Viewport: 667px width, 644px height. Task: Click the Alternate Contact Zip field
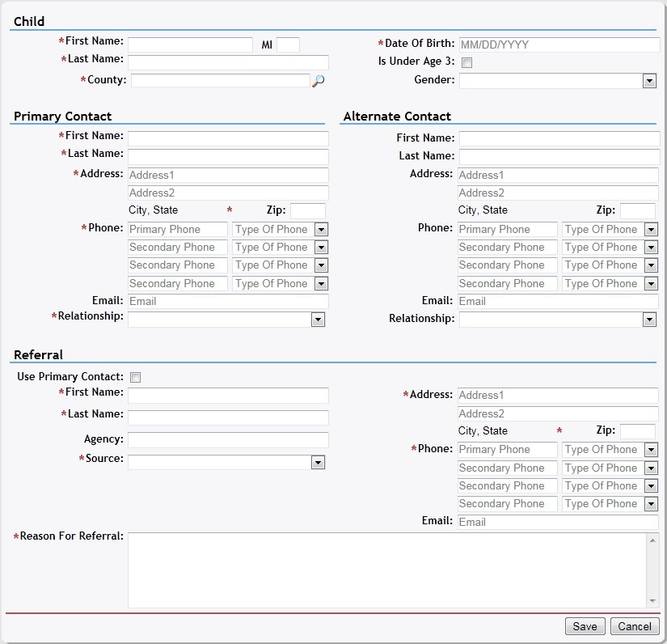click(637, 210)
